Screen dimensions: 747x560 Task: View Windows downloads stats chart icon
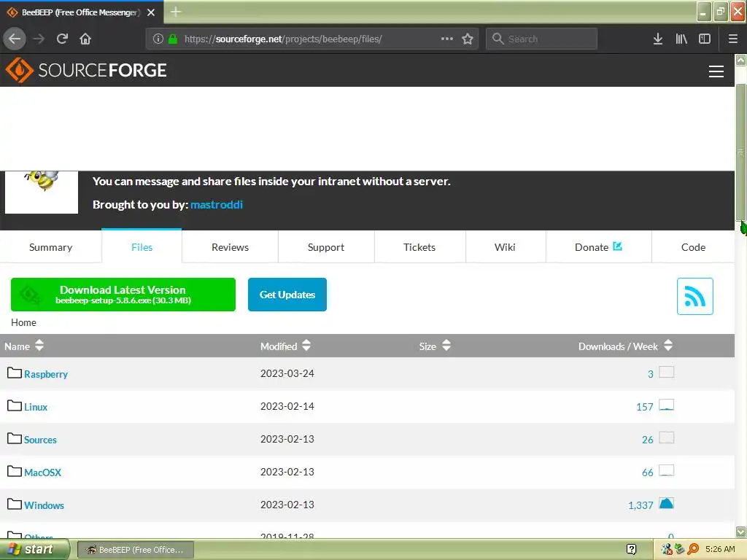pyautogui.click(x=666, y=503)
